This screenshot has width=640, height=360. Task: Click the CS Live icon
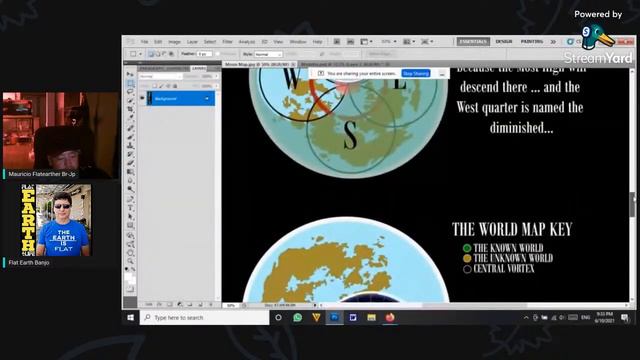571,42
